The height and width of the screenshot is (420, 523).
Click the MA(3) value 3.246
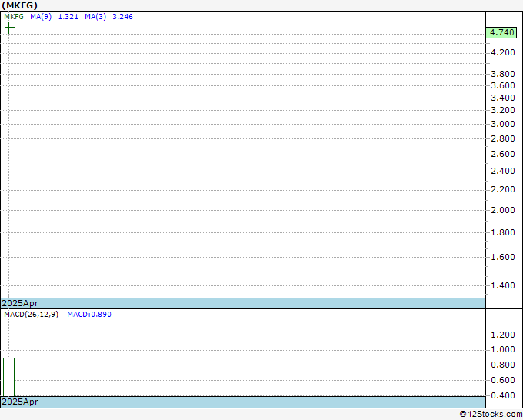(x=122, y=17)
